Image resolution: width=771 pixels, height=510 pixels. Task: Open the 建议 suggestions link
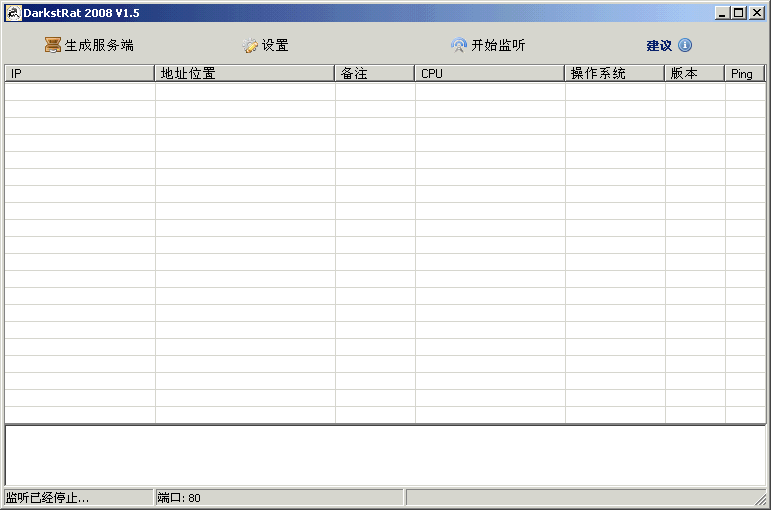pyautogui.click(x=659, y=46)
